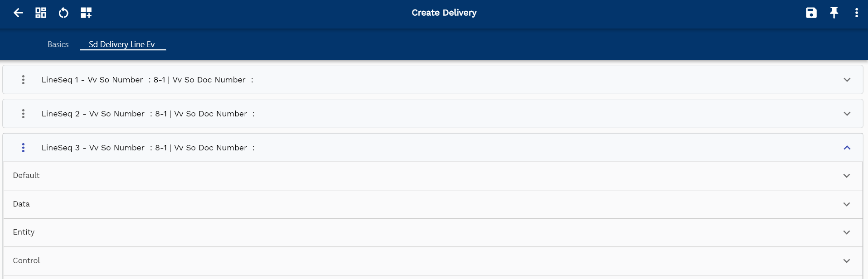Collapse LineSeq 3 row chevron

point(847,148)
